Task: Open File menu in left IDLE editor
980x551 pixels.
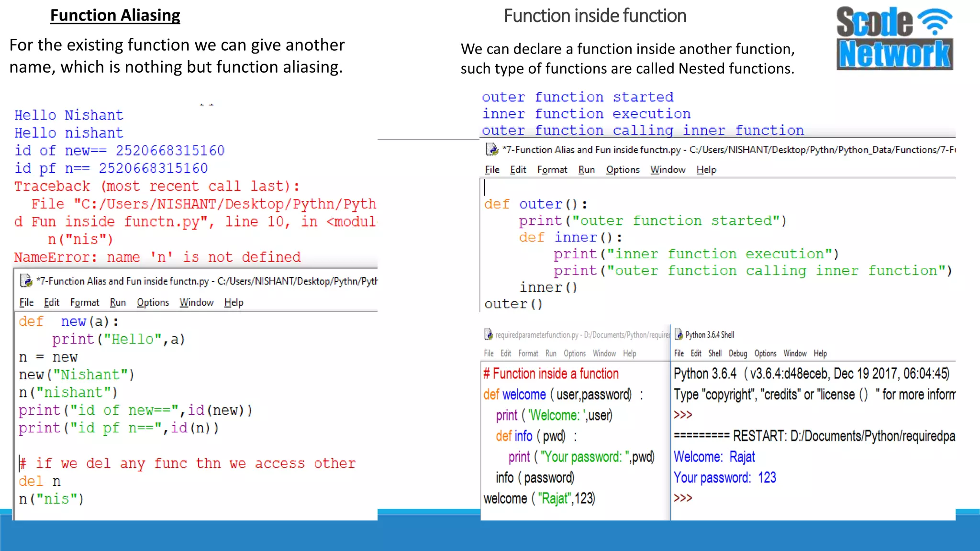Action: click(x=26, y=302)
